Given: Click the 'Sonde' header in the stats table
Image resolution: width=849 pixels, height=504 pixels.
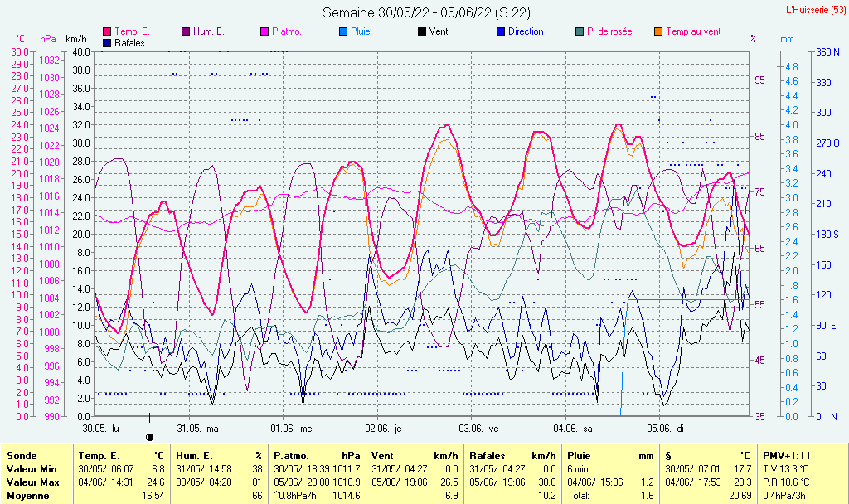Looking at the screenshot, I should pyautogui.click(x=22, y=456).
